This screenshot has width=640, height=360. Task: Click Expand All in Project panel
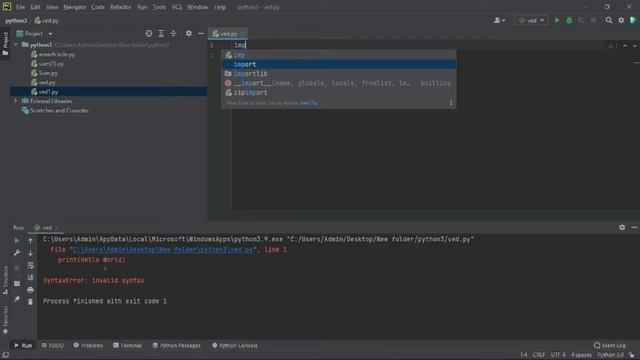pos(161,33)
